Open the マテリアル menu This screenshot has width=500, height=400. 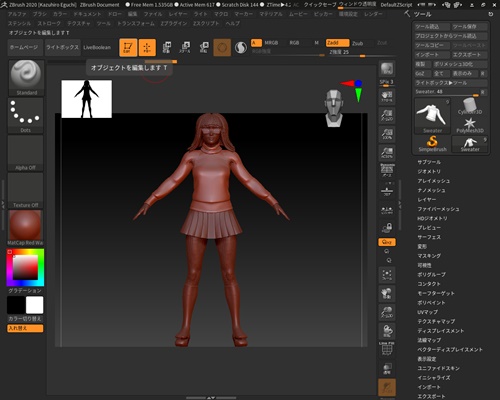click(x=271, y=14)
